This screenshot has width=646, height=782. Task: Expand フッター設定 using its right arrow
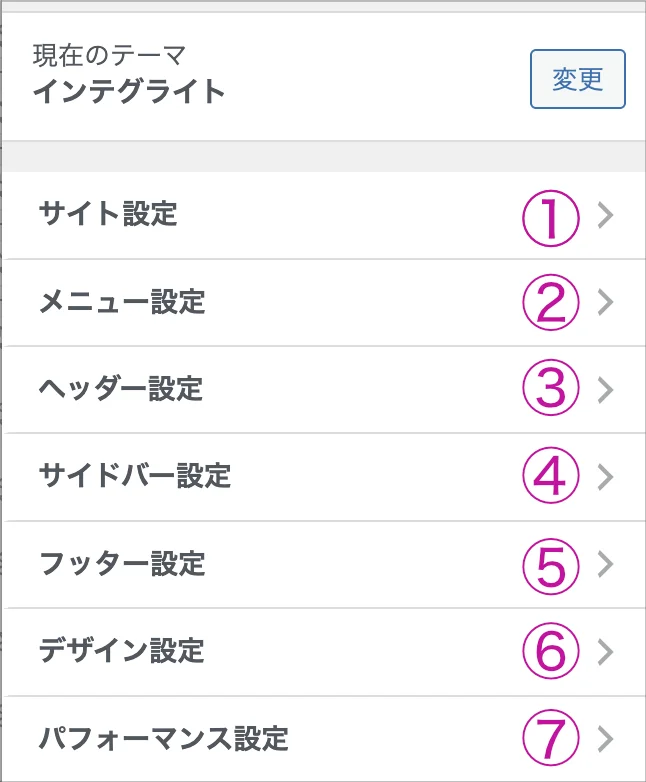[604, 564]
